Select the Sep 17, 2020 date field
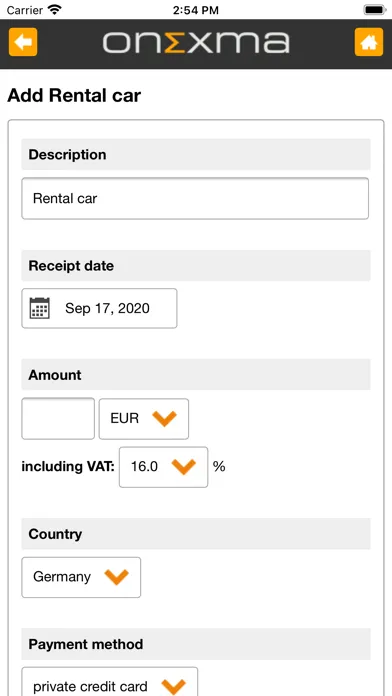 click(99, 308)
